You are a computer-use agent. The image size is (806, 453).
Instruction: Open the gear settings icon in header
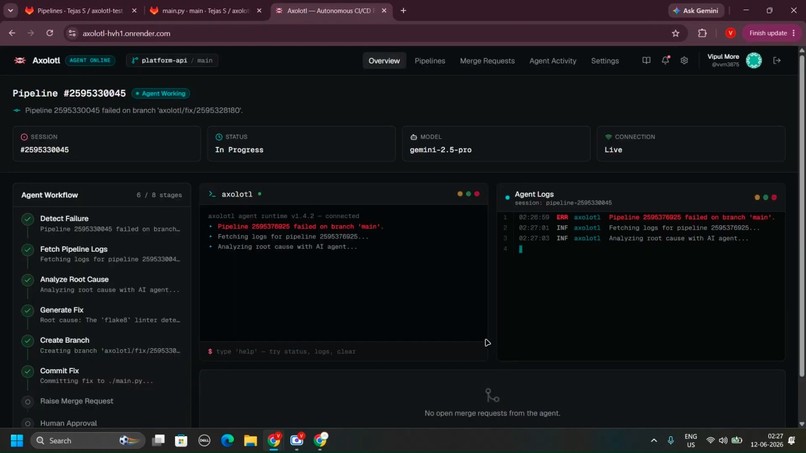[x=684, y=61]
